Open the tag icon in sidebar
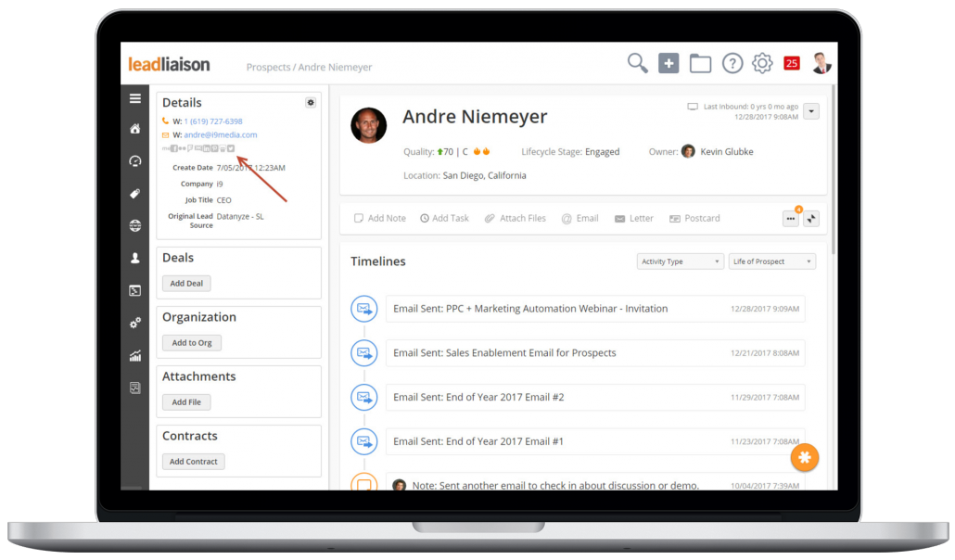The width and height of the screenshot is (955, 560). pos(135,194)
